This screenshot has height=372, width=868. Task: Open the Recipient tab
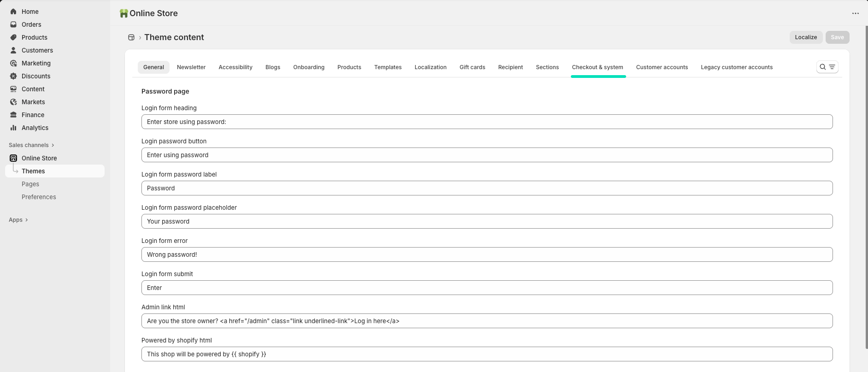pyautogui.click(x=510, y=67)
